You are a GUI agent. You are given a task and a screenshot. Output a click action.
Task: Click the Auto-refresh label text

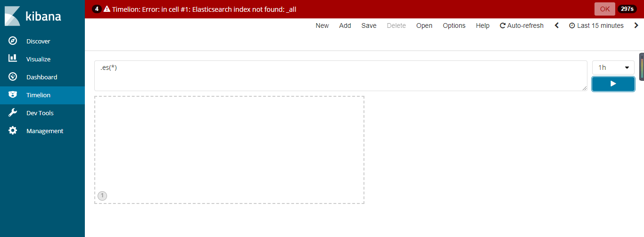(525, 25)
